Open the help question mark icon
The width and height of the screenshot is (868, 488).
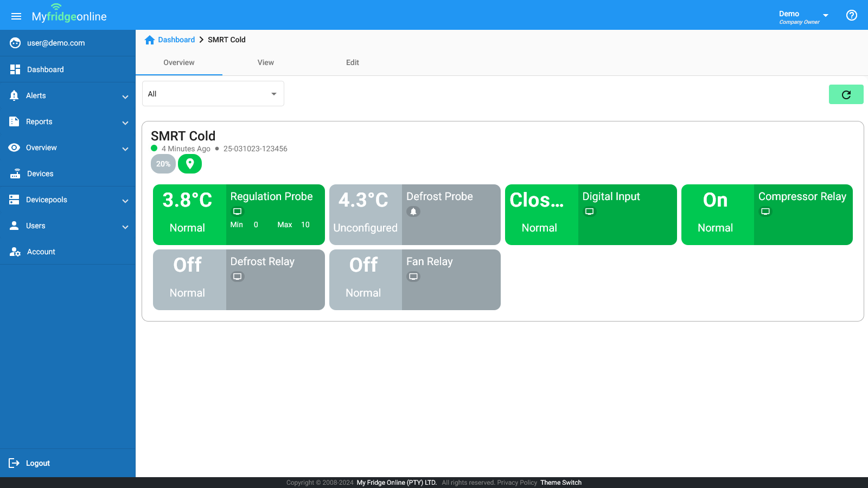click(x=852, y=15)
